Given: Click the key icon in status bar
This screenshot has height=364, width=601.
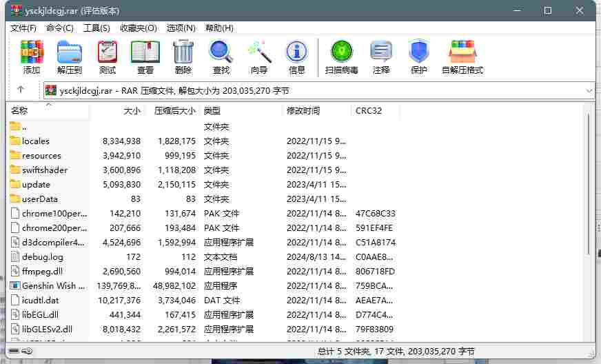Looking at the screenshot, I should (x=28, y=351).
